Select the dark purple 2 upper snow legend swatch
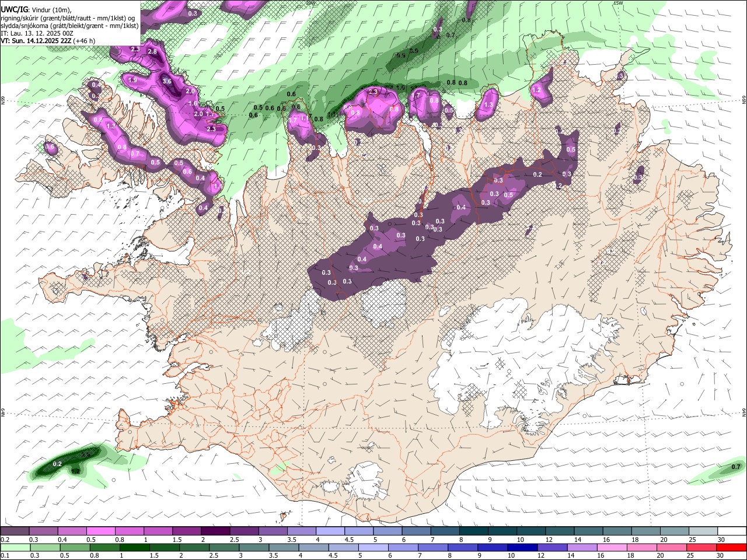Viewport: 747px width, 560px height. [x=215, y=531]
